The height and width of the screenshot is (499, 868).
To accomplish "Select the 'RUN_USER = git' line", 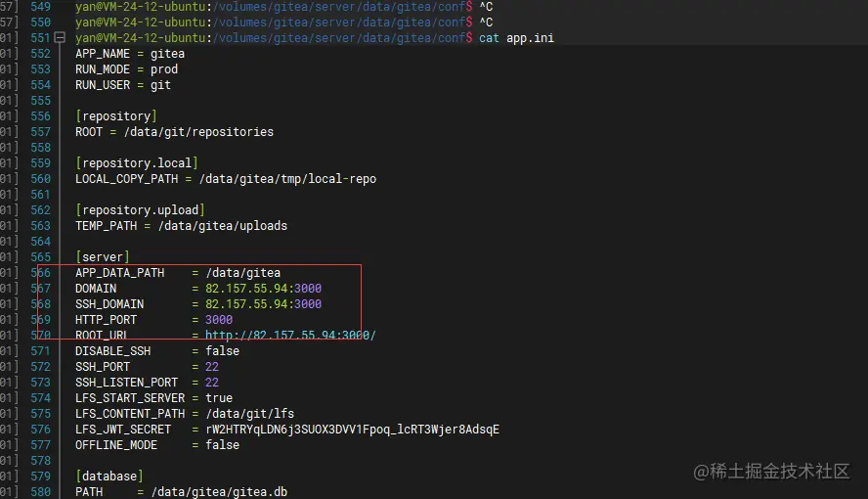I will coord(123,85).
